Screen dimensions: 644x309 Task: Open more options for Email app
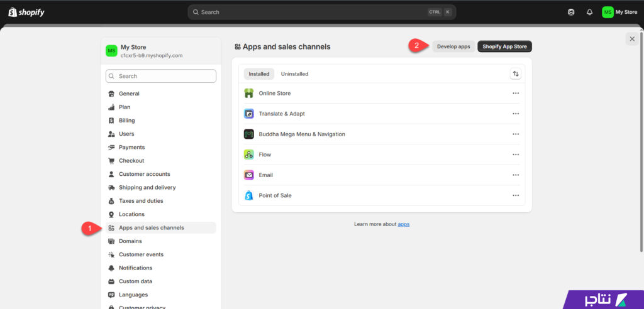(516, 175)
